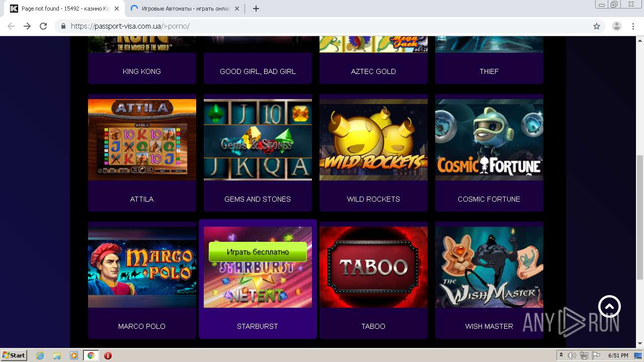Open the Opera taskbar icon
This screenshot has width=644, height=362.
point(108,355)
